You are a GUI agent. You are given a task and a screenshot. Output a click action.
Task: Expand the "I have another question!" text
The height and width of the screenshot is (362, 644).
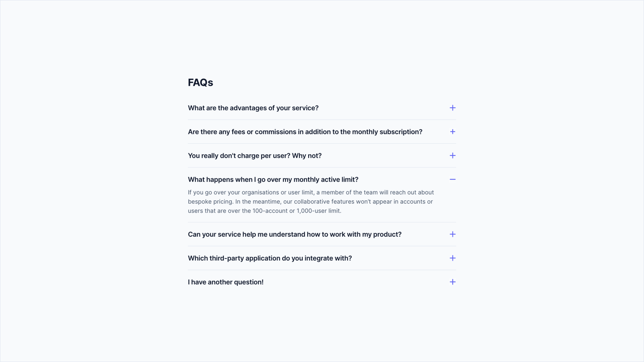226,282
